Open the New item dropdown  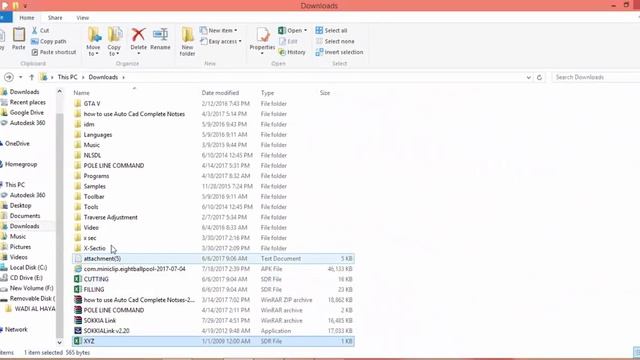(x=219, y=31)
